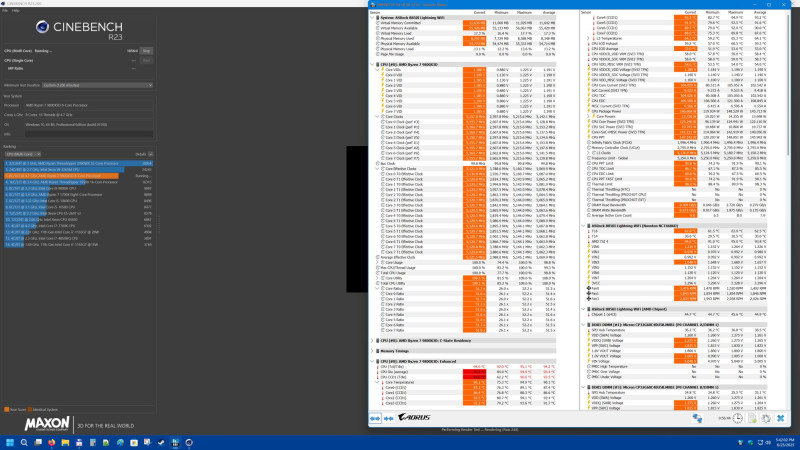Click the Your Score orange legend swatch
The height and width of the screenshot is (450, 800).
click(6, 409)
